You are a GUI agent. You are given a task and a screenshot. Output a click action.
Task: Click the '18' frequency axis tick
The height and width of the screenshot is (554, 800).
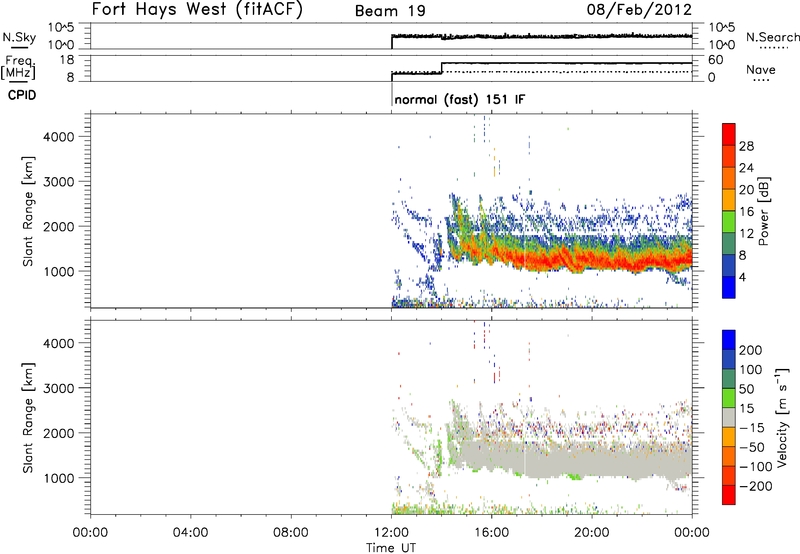[x=67, y=59]
